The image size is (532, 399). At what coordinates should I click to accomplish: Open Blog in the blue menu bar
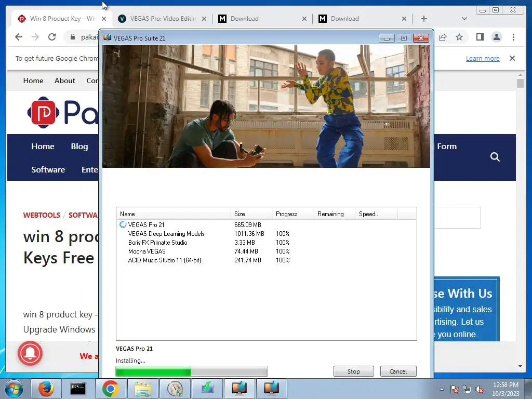click(x=79, y=146)
